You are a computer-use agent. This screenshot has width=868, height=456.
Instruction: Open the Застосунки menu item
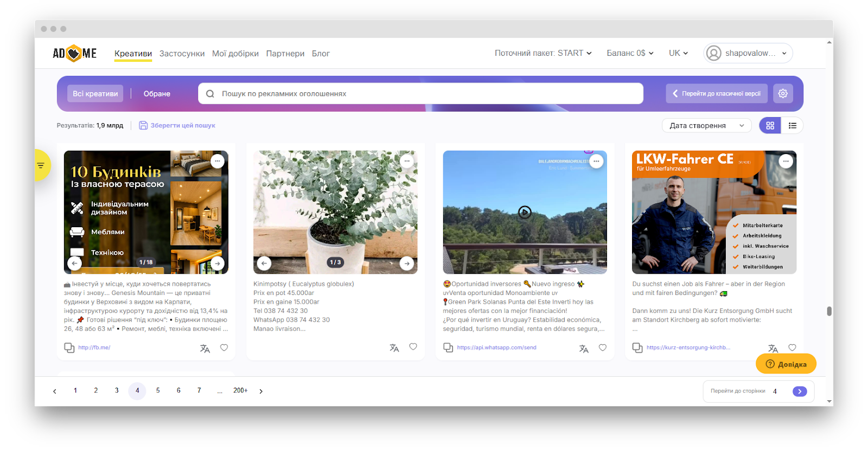pyautogui.click(x=182, y=54)
